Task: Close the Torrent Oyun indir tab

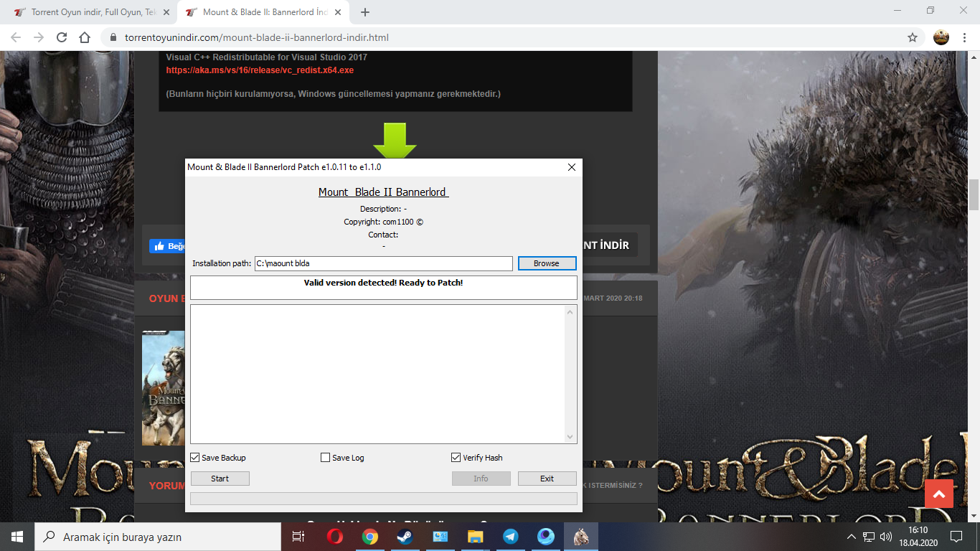Action: coord(165,12)
